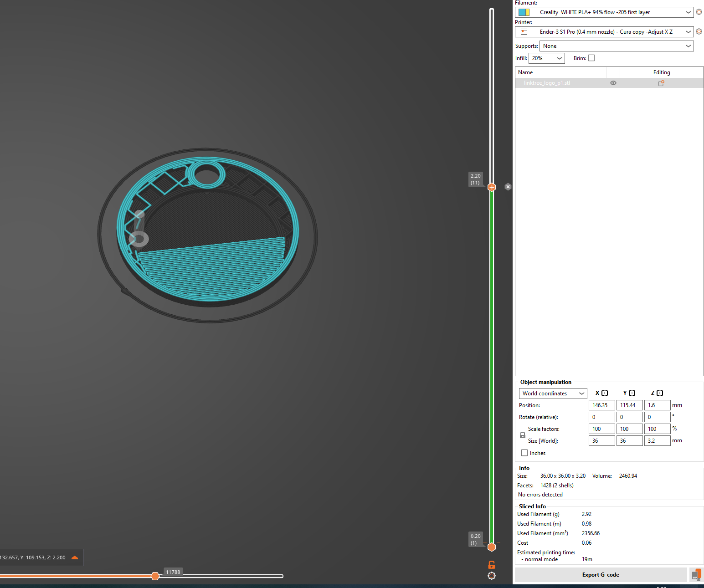The image size is (704, 588).
Task: Select linktree_logo_p1.stl in object list
Action: [x=547, y=83]
